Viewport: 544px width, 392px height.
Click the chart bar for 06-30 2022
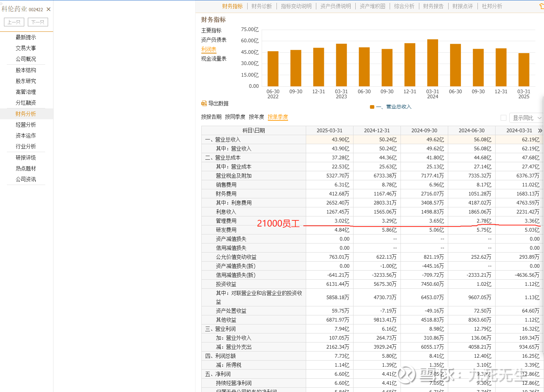(x=273, y=69)
